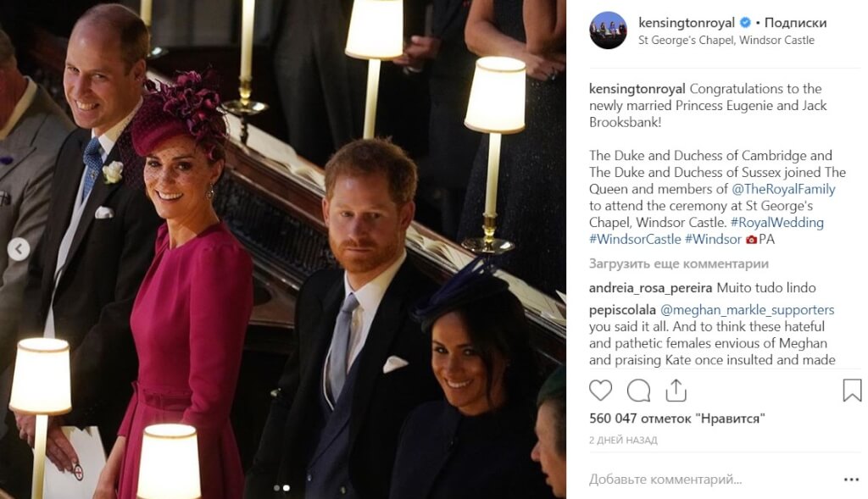Open the kensingtonroyal profile avatar
This screenshot has height=499, width=868.
coord(608,30)
